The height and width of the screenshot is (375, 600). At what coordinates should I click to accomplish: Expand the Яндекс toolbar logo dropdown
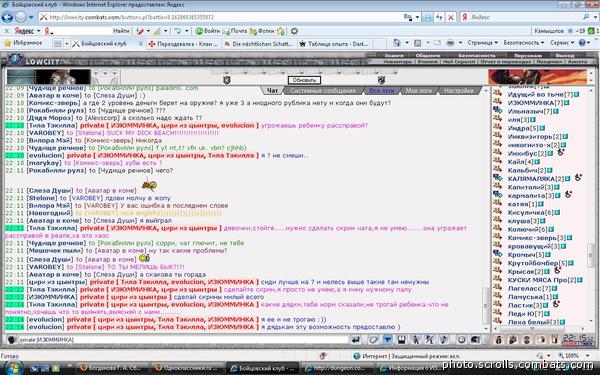[38, 31]
